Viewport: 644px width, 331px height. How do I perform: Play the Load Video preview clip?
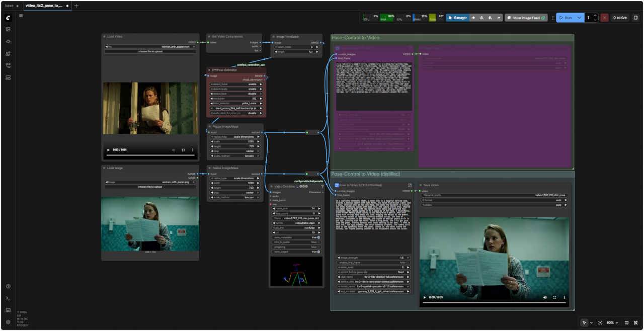[108, 150]
